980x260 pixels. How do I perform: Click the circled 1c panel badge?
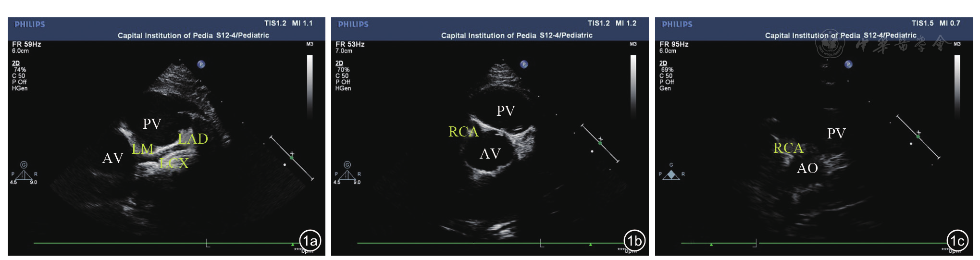point(957,241)
